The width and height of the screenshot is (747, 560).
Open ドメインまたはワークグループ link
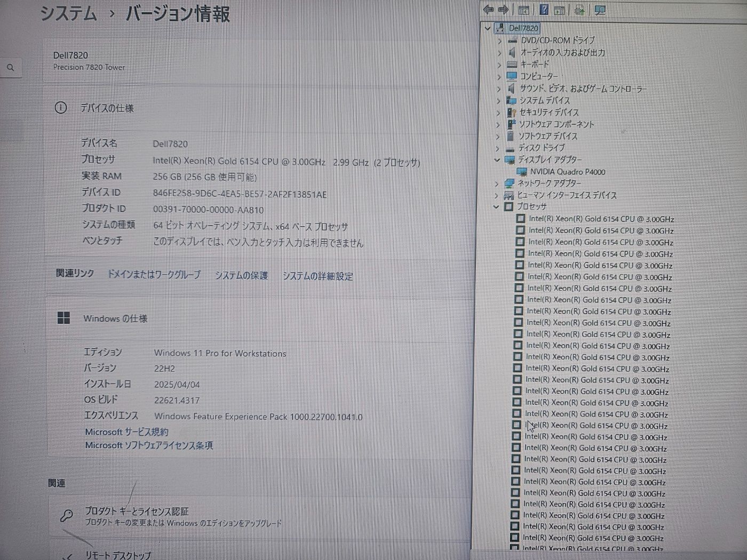tap(154, 274)
